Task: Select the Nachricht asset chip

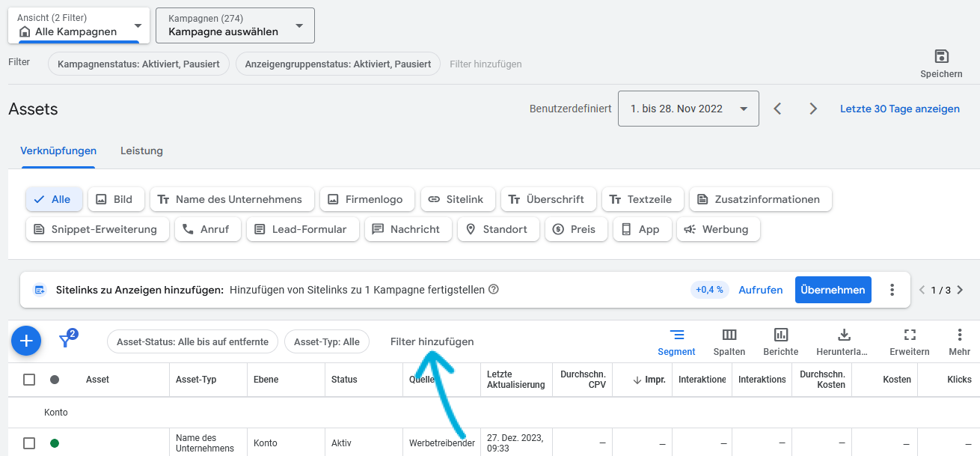Action: tap(408, 229)
